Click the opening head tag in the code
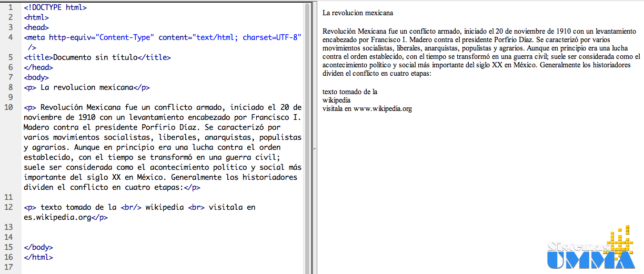 [x=36, y=27]
